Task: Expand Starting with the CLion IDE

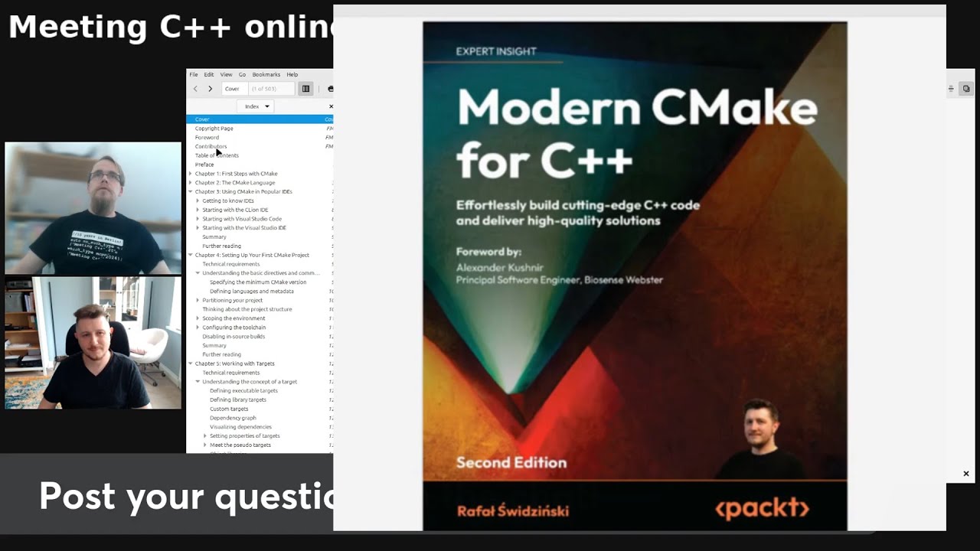Action: [198, 210]
